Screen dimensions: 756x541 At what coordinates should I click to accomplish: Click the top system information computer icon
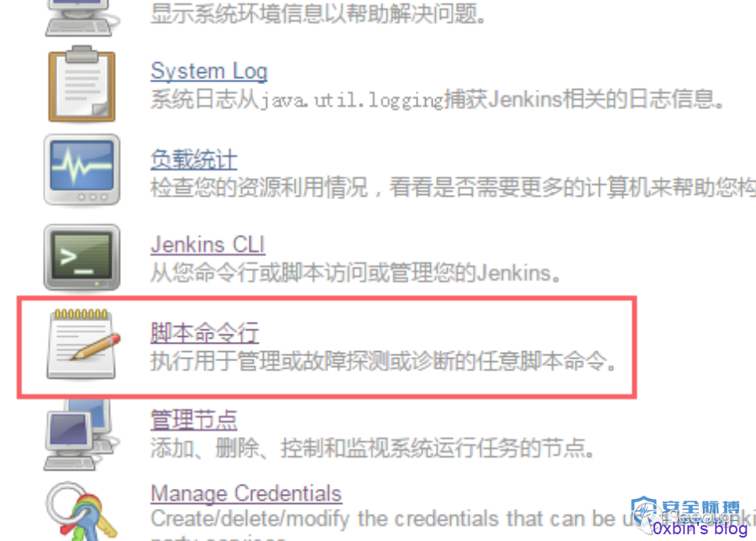point(81,18)
